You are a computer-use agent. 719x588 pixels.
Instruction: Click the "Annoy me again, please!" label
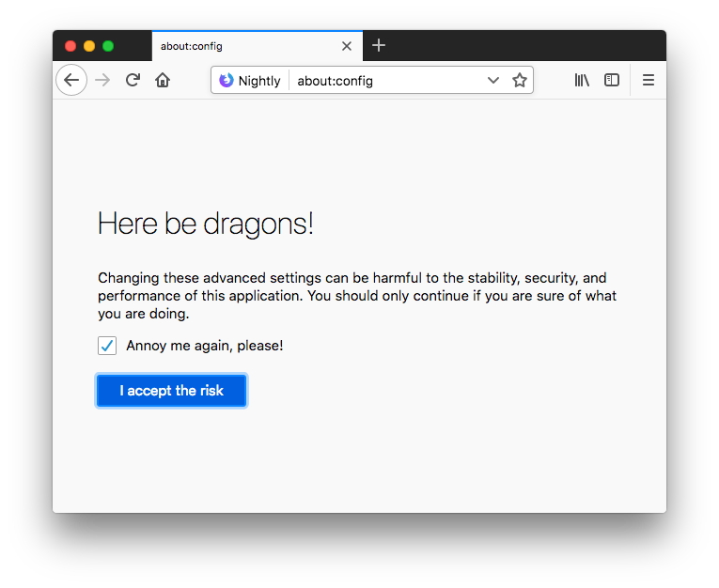pos(205,346)
